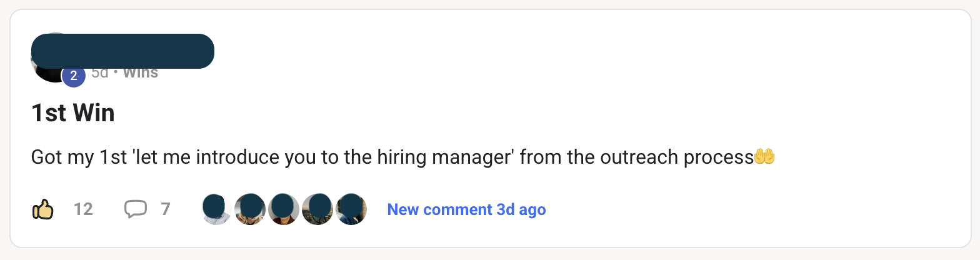Jump to 'New comment 3d ago'

466,209
